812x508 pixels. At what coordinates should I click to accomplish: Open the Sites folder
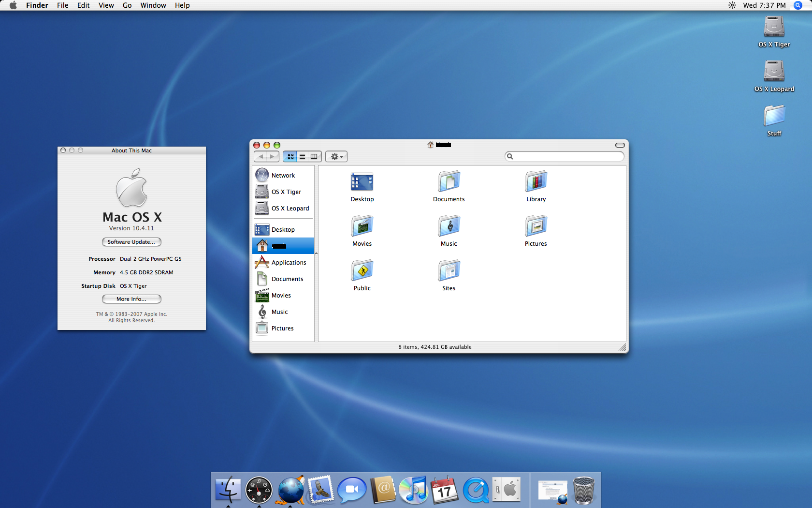tap(449, 271)
